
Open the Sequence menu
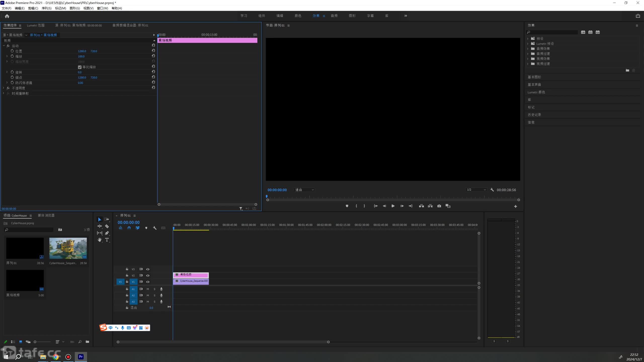[46, 8]
